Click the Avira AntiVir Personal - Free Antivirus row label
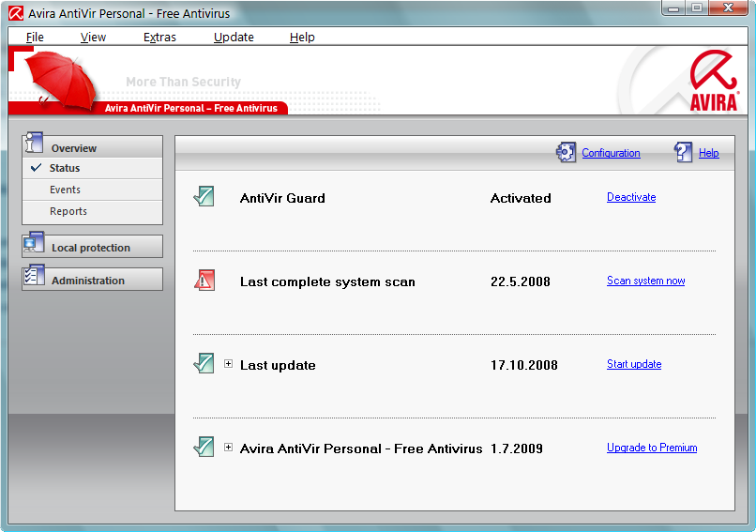This screenshot has height=532, width=756. (x=361, y=448)
